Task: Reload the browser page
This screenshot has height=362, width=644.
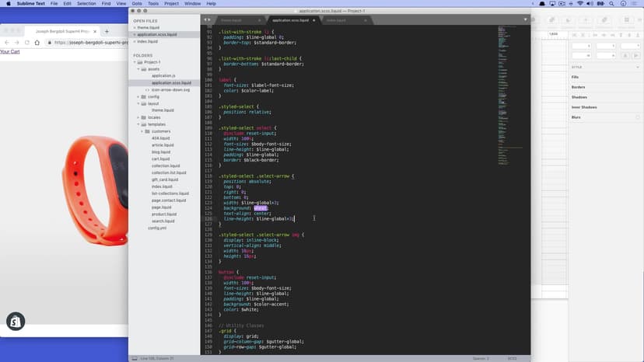Action: pyautogui.click(x=26, y=43)
